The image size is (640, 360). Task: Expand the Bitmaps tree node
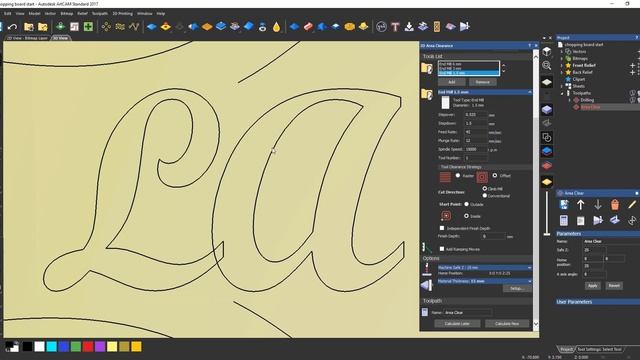coord(562,59)
